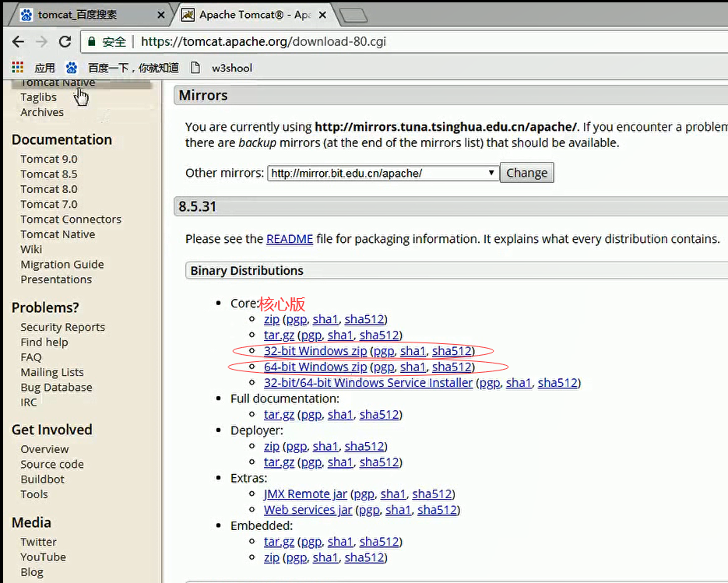728x583 pixels.
Task: Download the 32-bit Windows zip
Action: [x=315, y=351]
